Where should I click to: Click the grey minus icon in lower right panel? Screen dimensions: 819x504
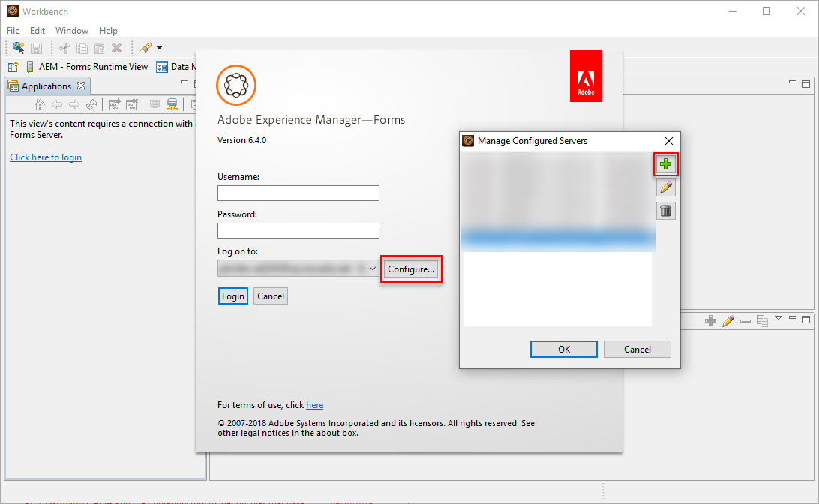(745, 321)
